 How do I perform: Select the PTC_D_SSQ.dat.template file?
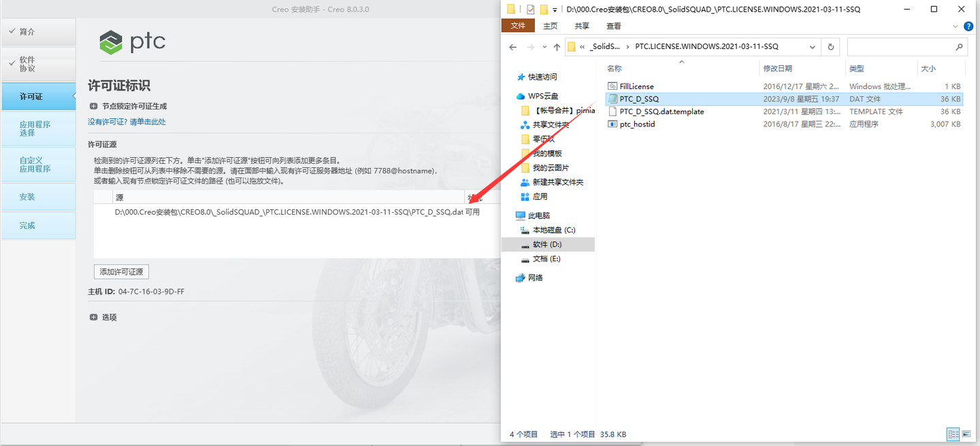pyautogui.click(x=661, y=112)
